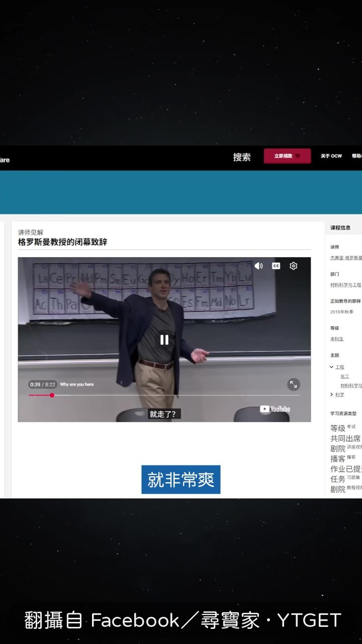Open the 本科生 level link
Screen dimensions: 362x644
pyautogui.click(x=337, y=339)
